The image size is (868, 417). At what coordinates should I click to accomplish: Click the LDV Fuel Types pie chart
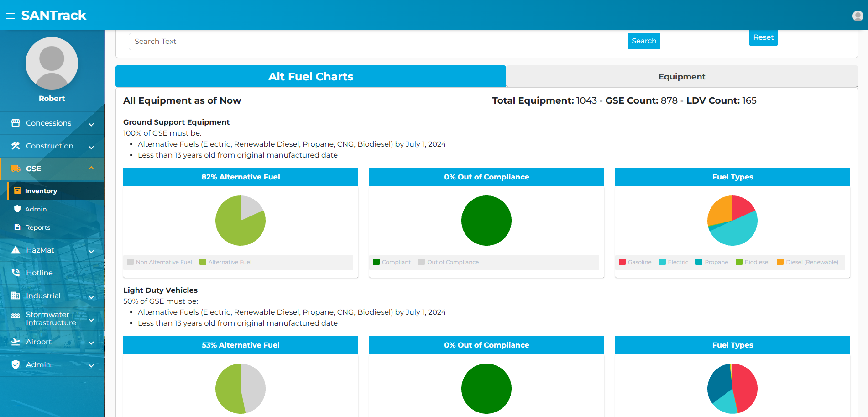coord(732,389)
